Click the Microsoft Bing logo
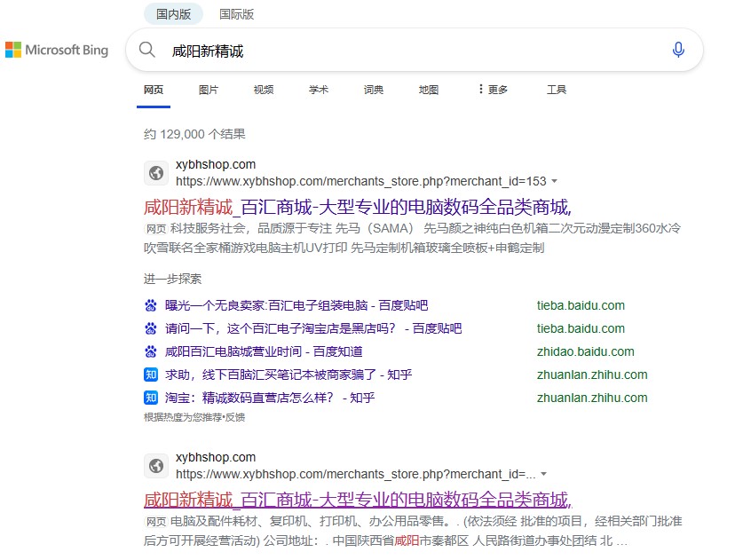 point(57,50)
